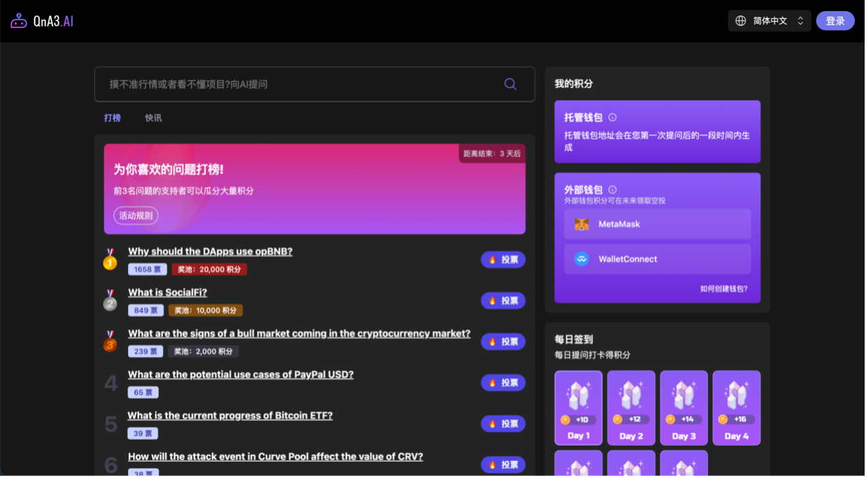Click the MetaMask fox icon
This screenshot has width=868, height=478.
[581, 224]
